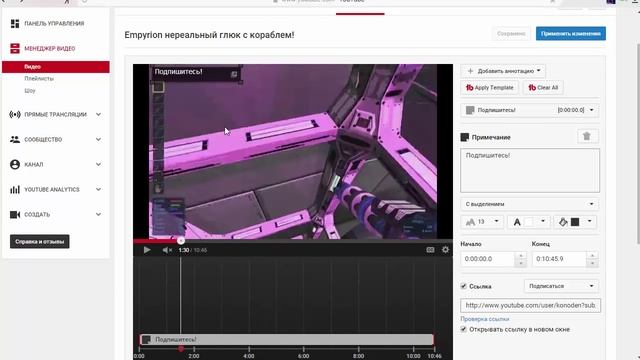Decrease the Конец time with down stepper
The height and width of the screenshot is (360, 640).
592,263
